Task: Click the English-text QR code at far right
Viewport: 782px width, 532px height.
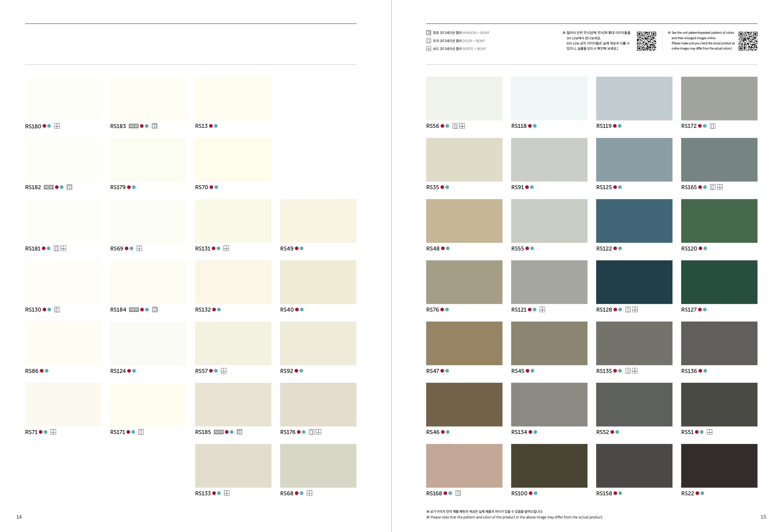Action: click(748, 41)
